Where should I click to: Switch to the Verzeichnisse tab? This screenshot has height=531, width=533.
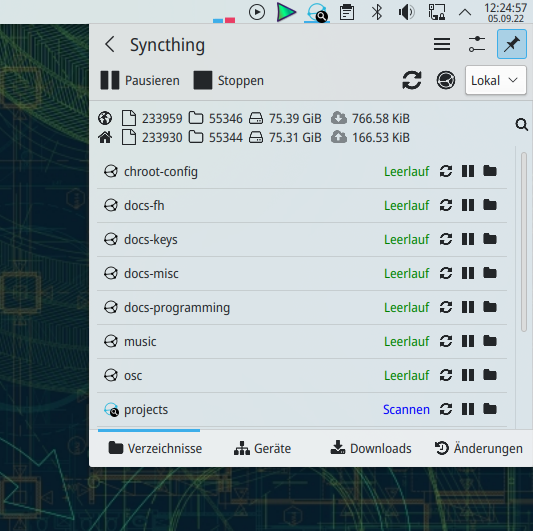(x=155, y=448)
